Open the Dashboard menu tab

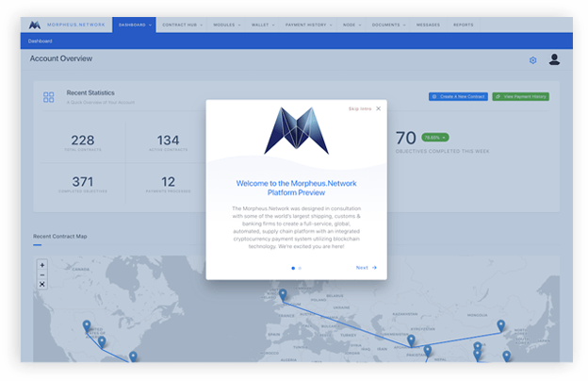tap(134, 25)
